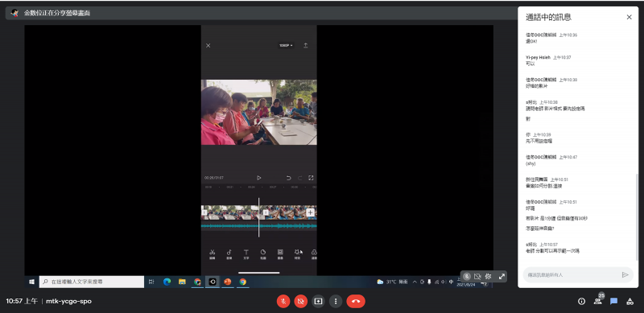The image size is (644, 313).
Task: Click the send message input field
Action: point(571,275)
